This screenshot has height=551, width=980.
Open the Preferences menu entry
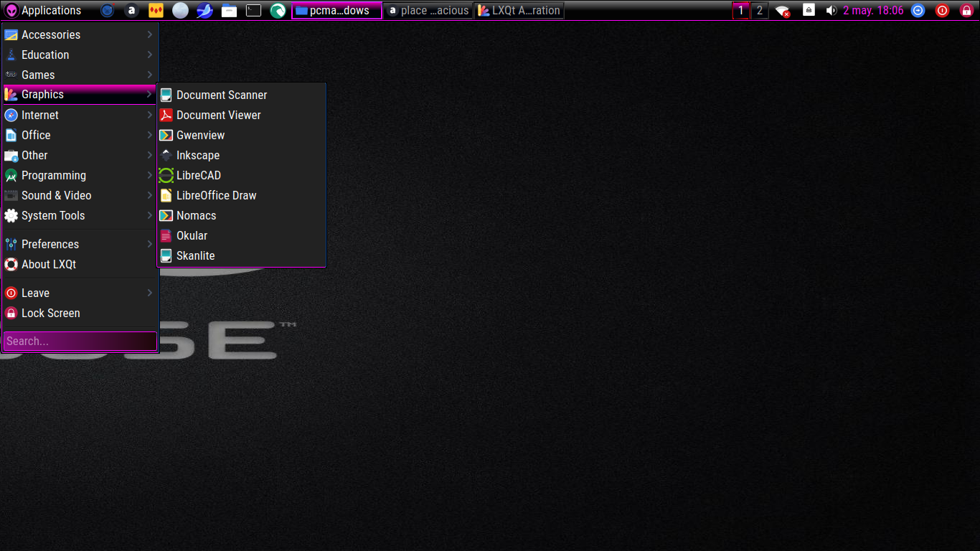(x=80, y=244)
